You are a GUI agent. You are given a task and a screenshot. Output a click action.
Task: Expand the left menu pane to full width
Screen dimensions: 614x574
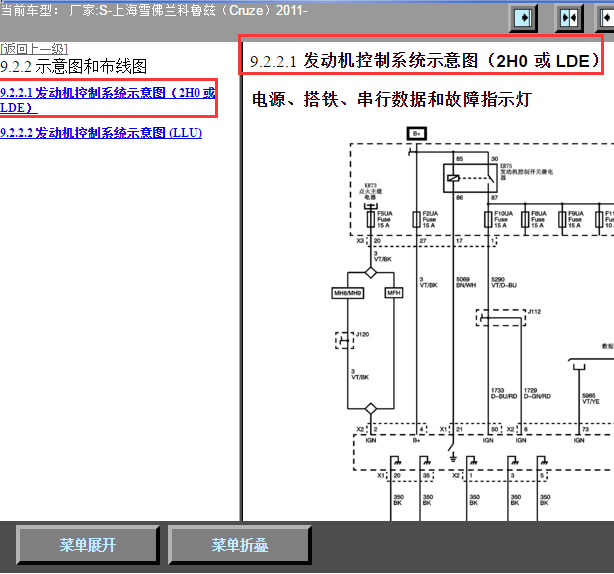(523, 18)
